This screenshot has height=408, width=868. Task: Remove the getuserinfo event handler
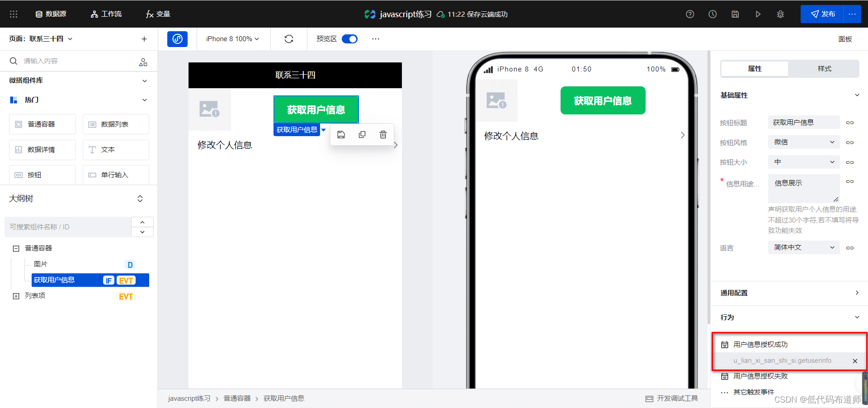(x=855, y=361)
